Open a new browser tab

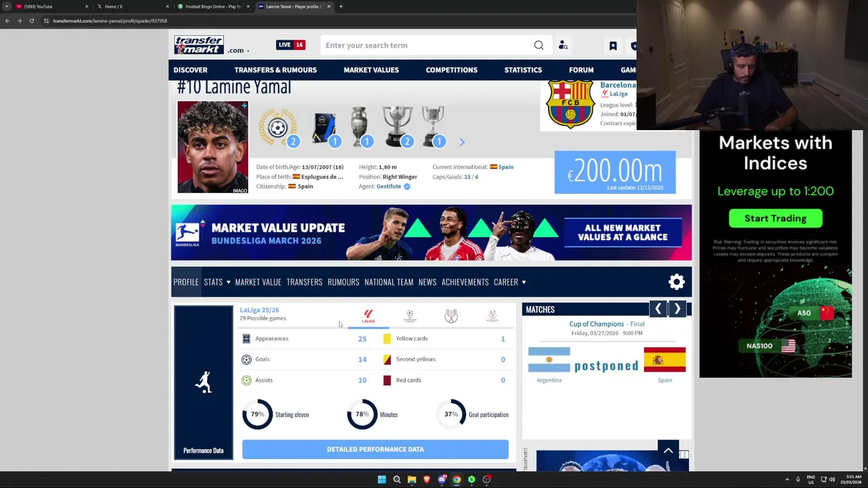(x=340, y=6)
